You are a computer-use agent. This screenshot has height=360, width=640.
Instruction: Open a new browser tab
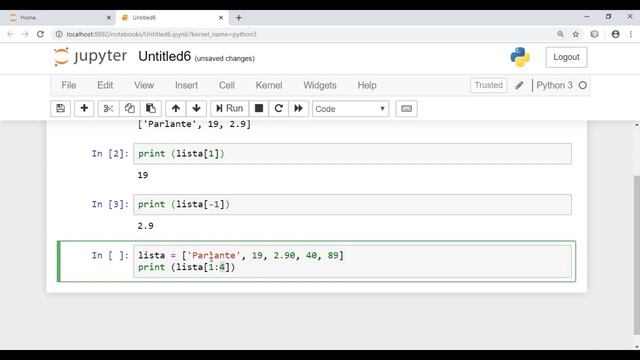click(x=239, y=18)
